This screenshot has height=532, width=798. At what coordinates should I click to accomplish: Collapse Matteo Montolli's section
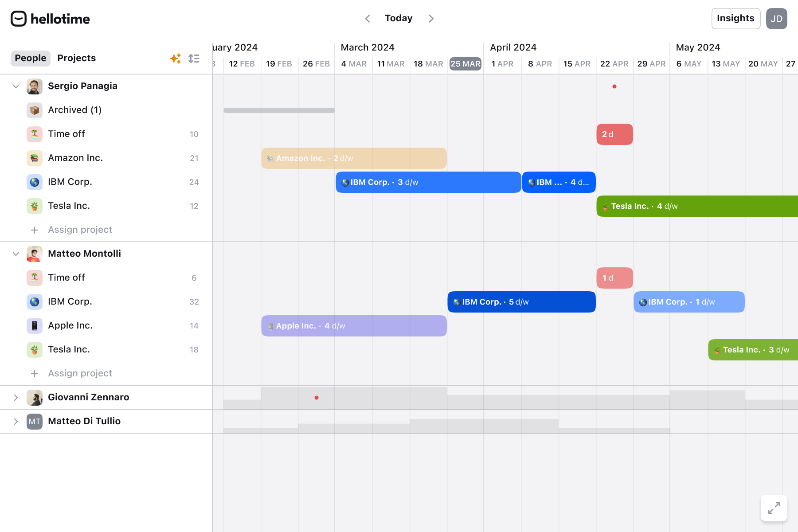pyautogui.click(x=16, y=254)
